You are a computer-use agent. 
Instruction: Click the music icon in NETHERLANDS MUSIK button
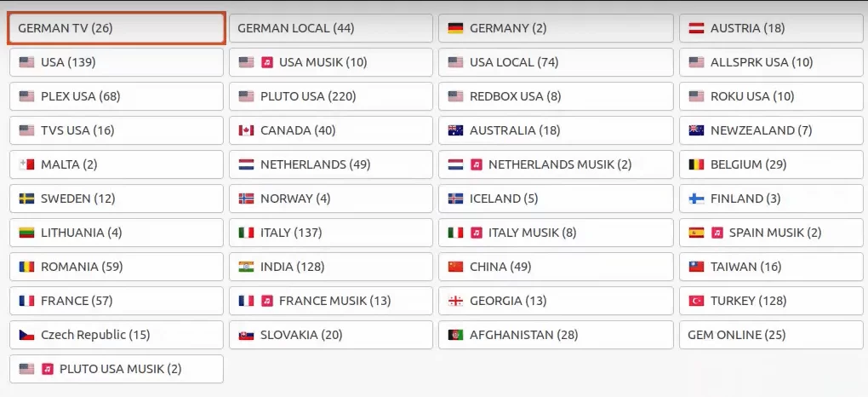[x=477, y=164]
